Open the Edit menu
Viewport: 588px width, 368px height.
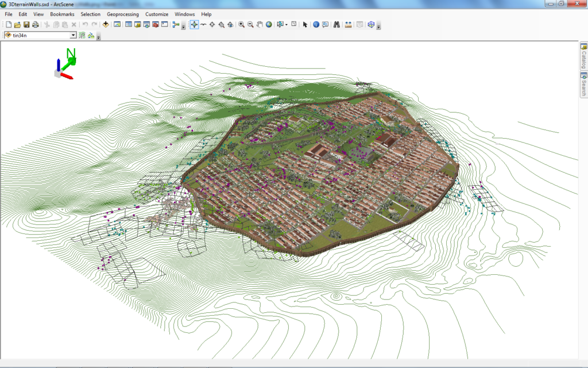click(23, 14)
